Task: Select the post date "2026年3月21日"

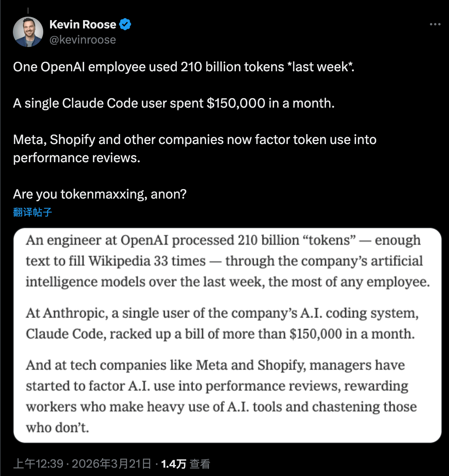Action: [111, 463]
